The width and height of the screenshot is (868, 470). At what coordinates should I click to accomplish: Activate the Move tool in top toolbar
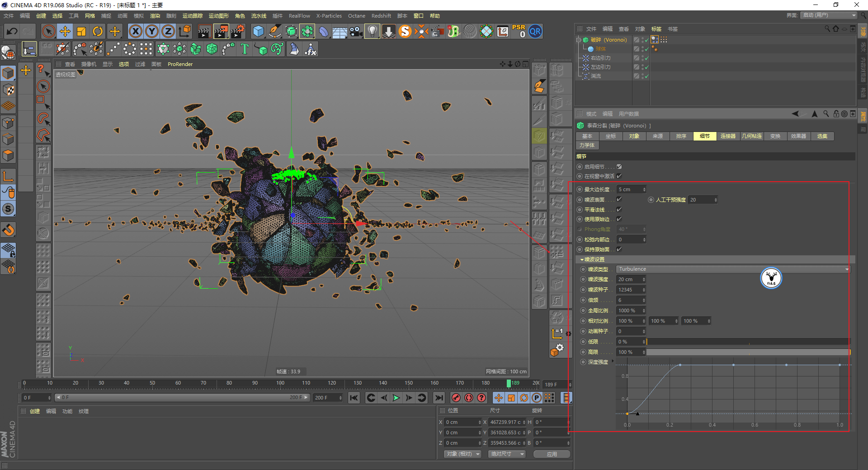(65, 31)
